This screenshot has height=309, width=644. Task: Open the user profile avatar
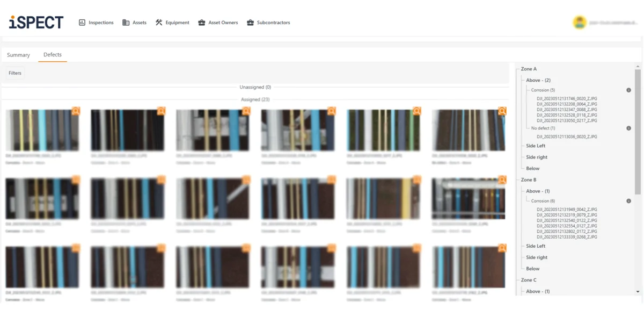tap(579, 23)
